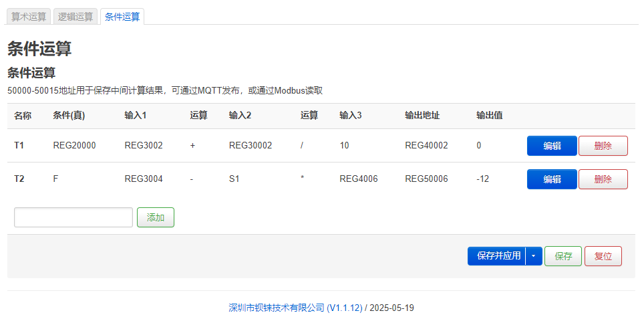This screenshot has width=644, height=321.
Task: Open the 逻辑运算 tab
Action: coord(75,17)
